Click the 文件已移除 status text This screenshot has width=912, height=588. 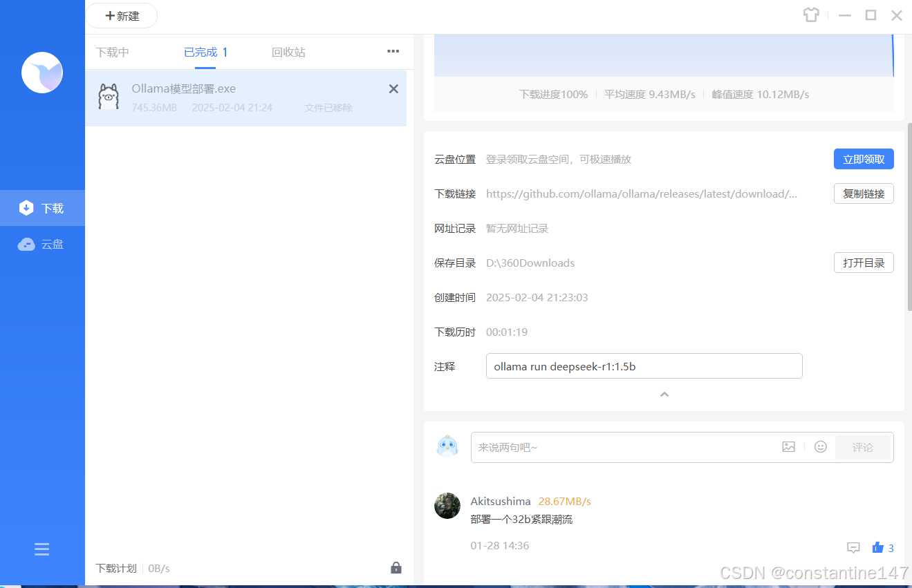coord(328,108)
